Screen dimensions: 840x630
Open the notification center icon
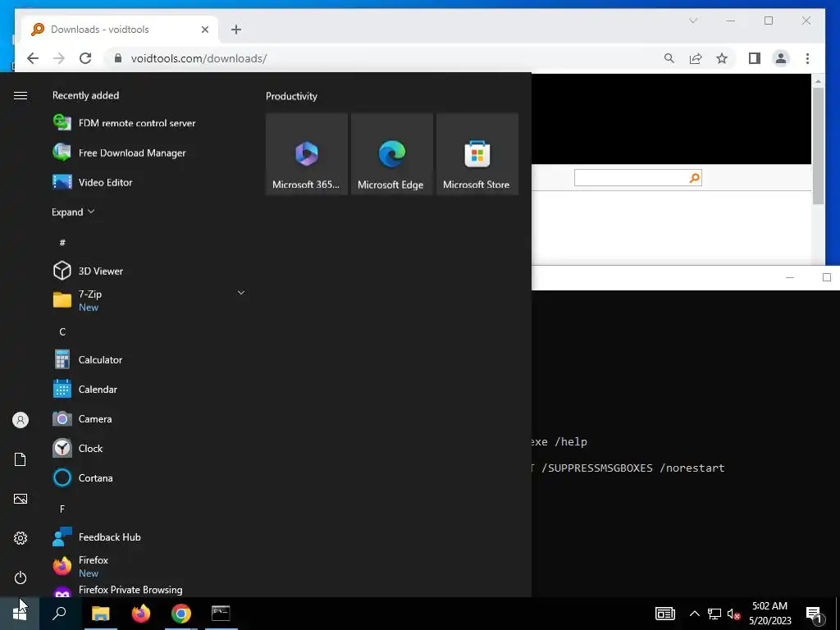[814, 614]
